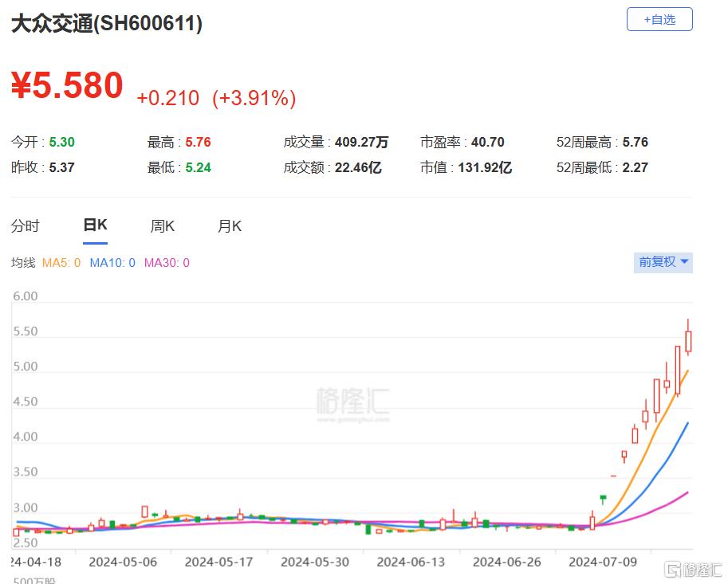Click the 成交额 value 22.46亿

[x=358, y=167]
